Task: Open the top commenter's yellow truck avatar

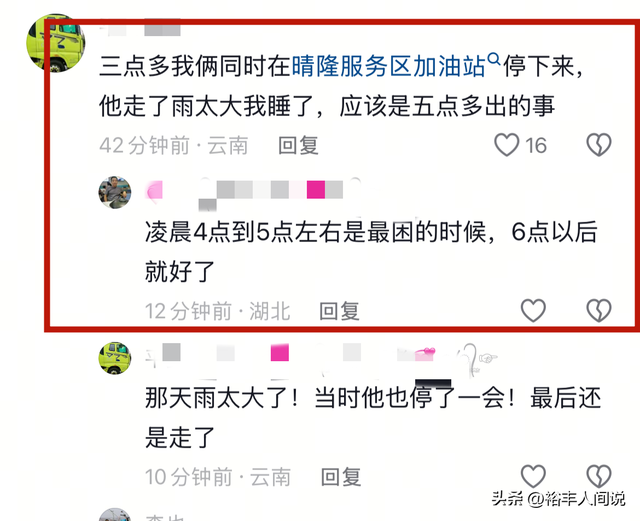Action: (x=56, y=42)
